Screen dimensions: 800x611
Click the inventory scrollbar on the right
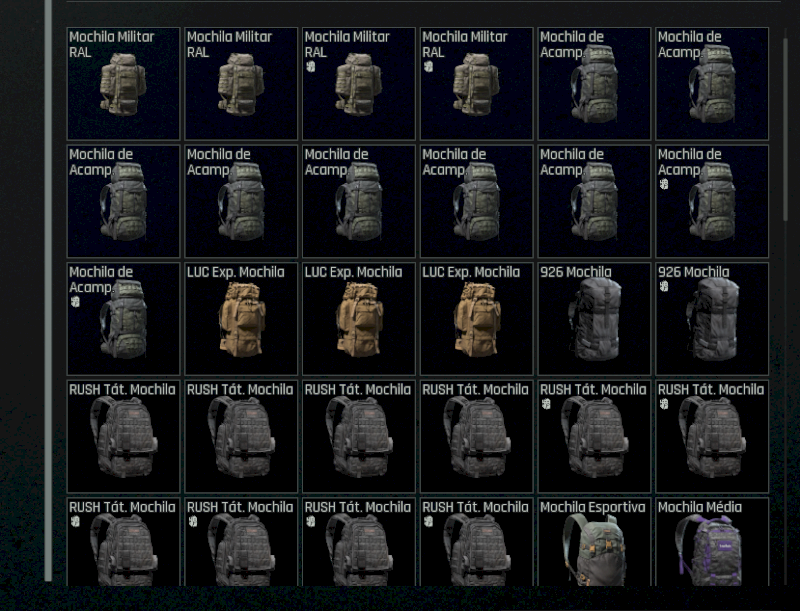tap(786, 129)
